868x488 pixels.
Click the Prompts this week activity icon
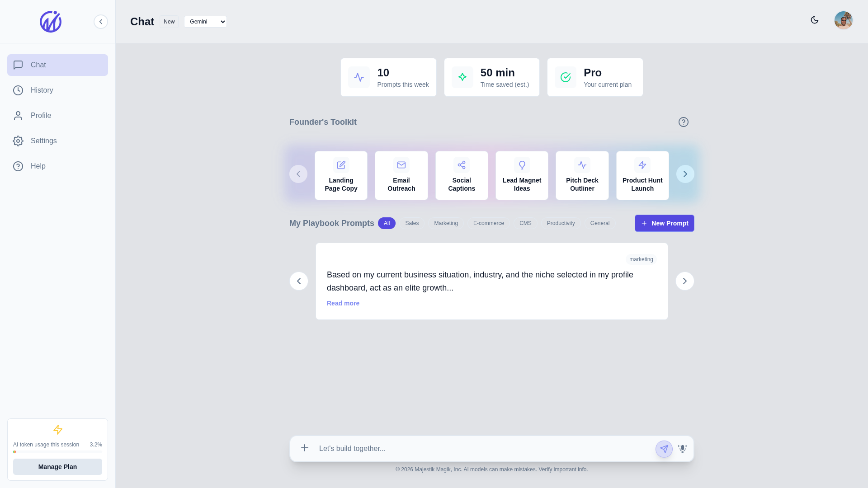click(x=359, y=77)
